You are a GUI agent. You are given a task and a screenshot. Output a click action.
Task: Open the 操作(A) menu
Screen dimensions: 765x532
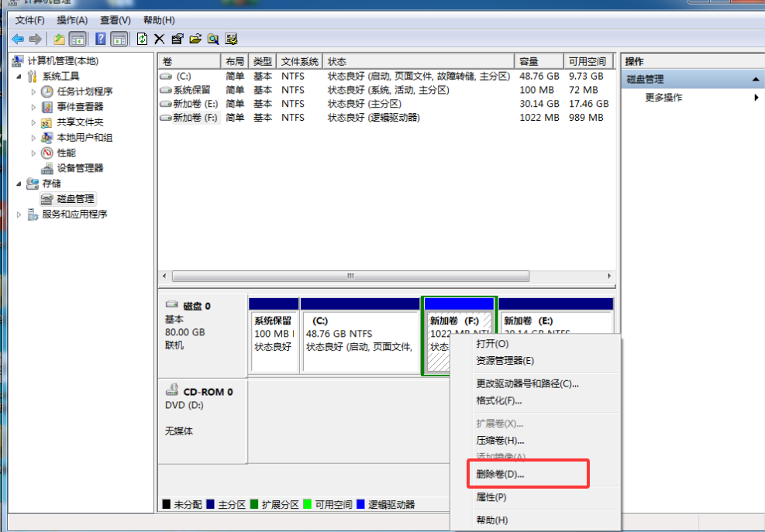tap(72, 20)
